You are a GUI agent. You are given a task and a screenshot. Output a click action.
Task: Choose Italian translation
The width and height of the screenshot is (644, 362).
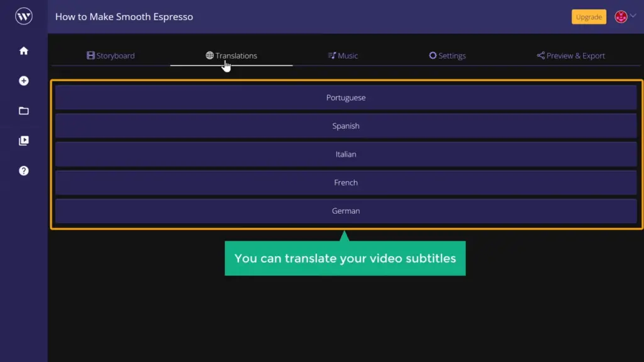point(346,155)
